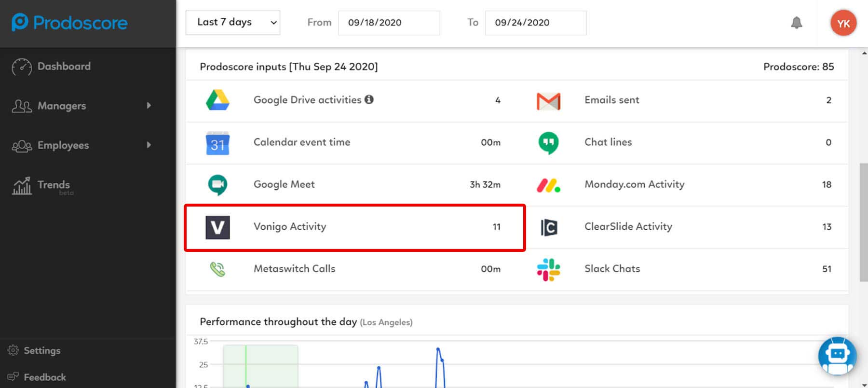Click the ClearSlide icon
Image resolution: width=868 pixels, height=388 pixels.
[x=549, y=227]
